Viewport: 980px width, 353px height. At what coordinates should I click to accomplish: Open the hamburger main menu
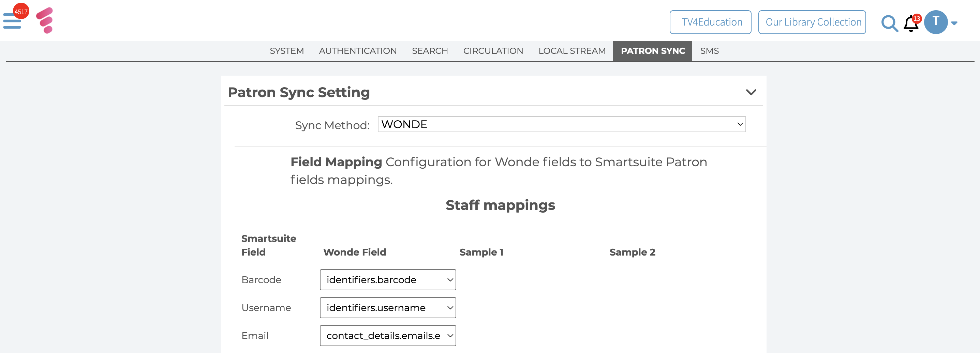click(11, 22)
